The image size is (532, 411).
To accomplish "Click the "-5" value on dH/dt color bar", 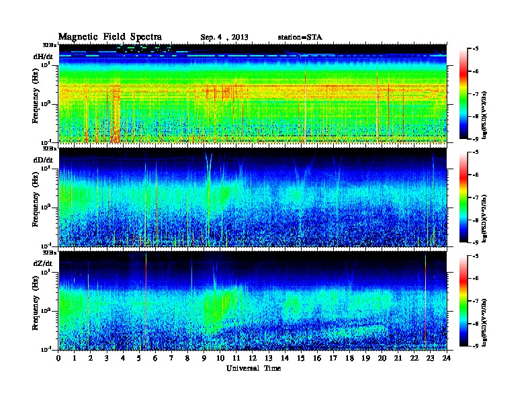I will click(475, 49).
